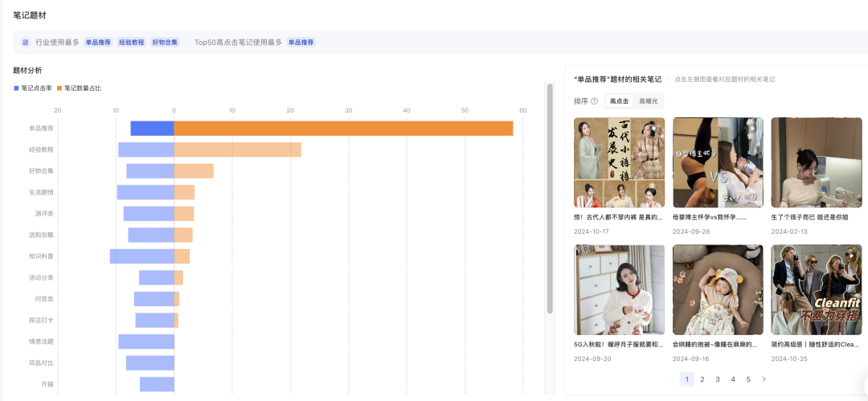The height and width of the screenshot is (401, 868).
Task: Open the 古代小裤裤发展史 note thumbnail
Action: pos(619,162)
